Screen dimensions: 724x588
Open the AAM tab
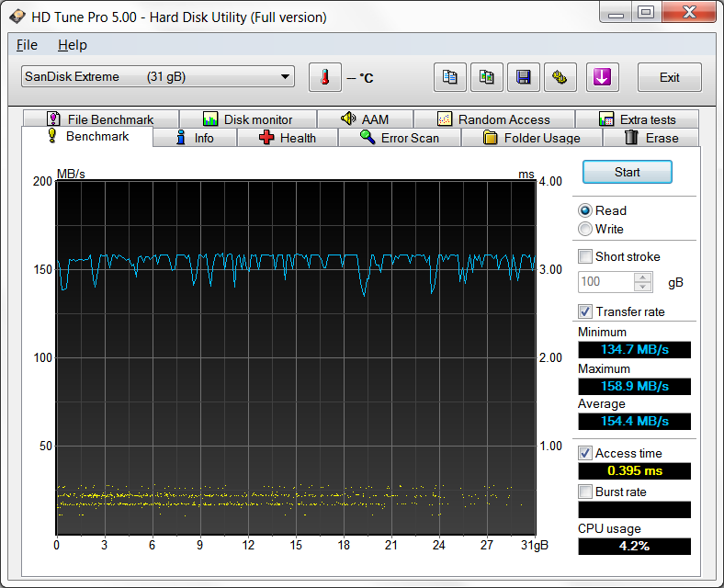pos(366,119)
